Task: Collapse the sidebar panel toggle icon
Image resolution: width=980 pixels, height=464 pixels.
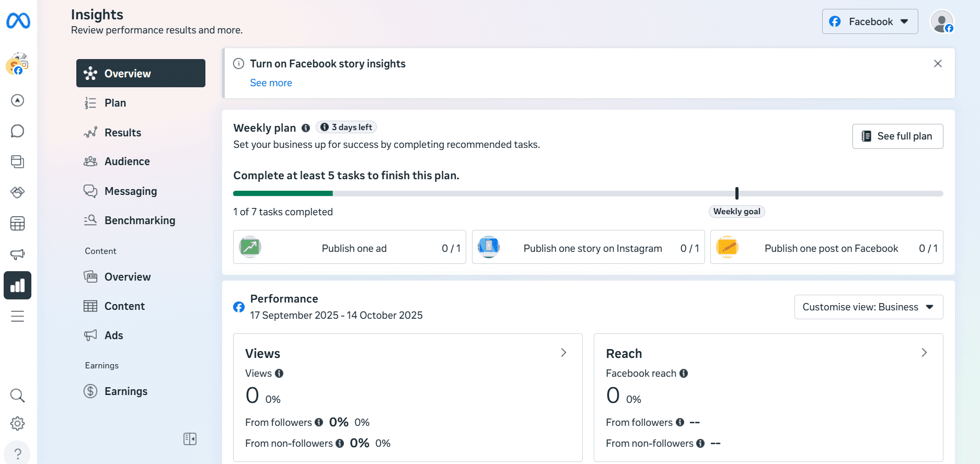Action: pyautogui.click(x=190, y=439)
